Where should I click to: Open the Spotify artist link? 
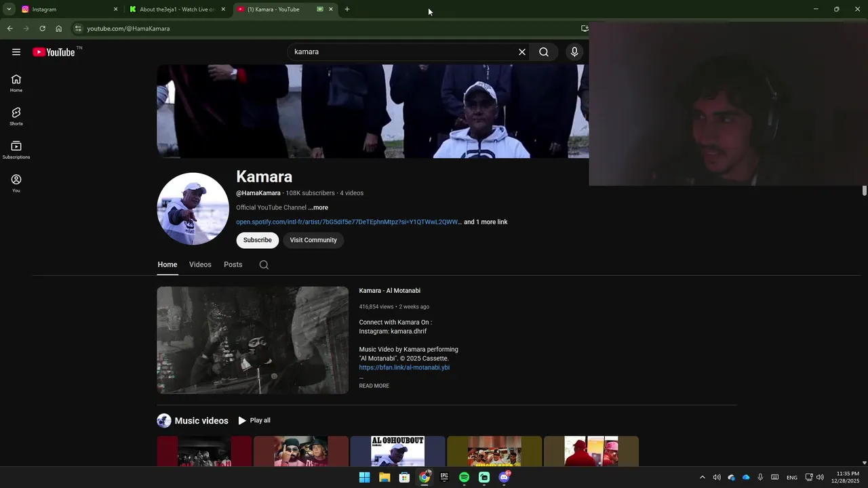tap(349, 222)
